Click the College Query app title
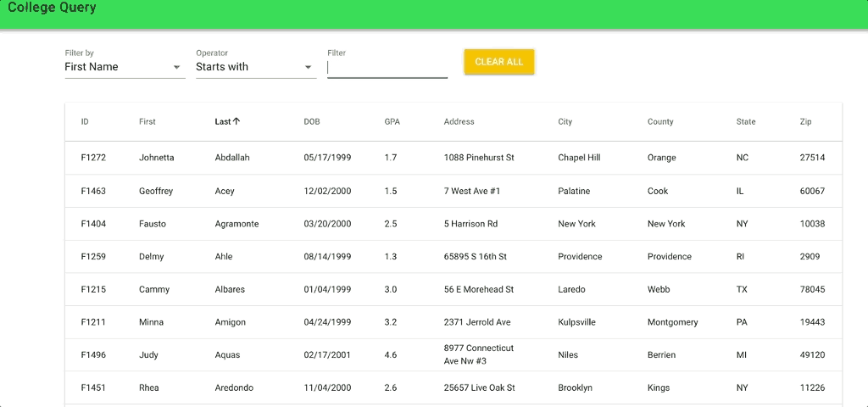The width and height of the screenshot is (868, 407). [52, 8]
